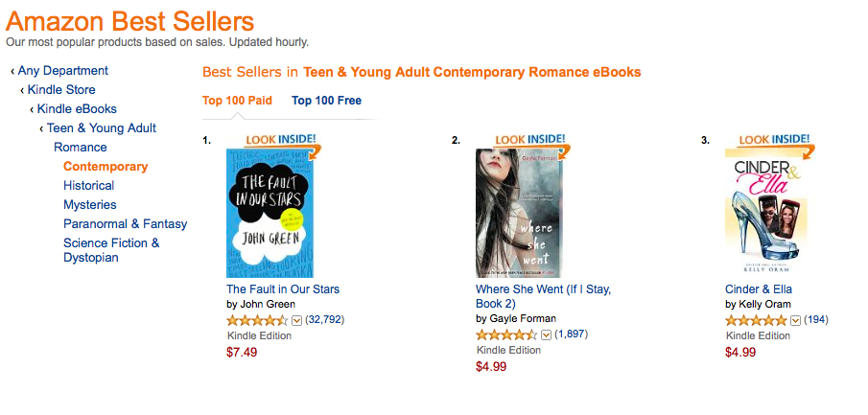Screen dimensions: 868x415
Task: Go back to Any Department
Action: coord(62,70)
